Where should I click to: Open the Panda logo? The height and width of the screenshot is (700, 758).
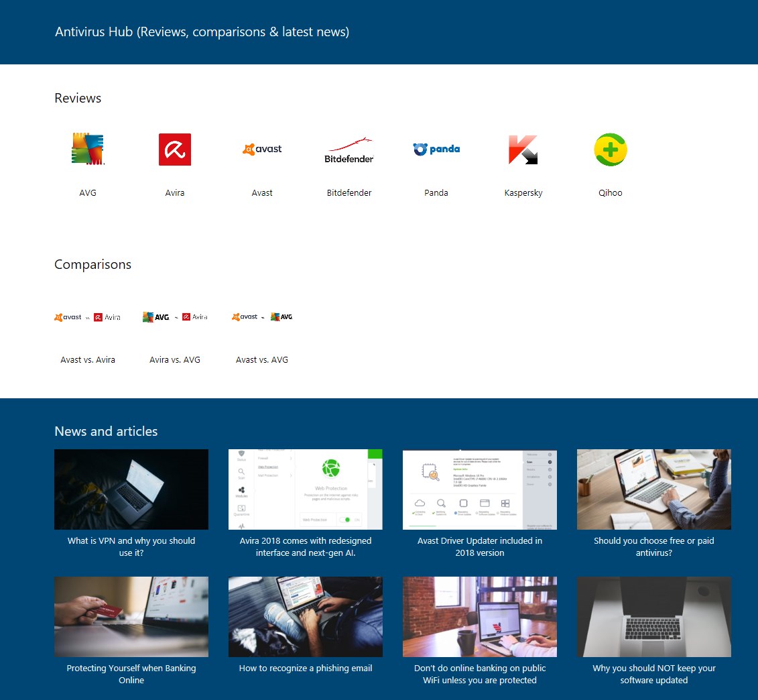[436, 149]
